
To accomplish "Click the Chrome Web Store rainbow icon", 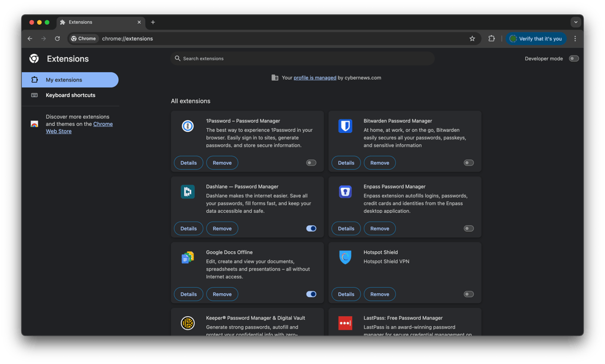I will [34, 124].
